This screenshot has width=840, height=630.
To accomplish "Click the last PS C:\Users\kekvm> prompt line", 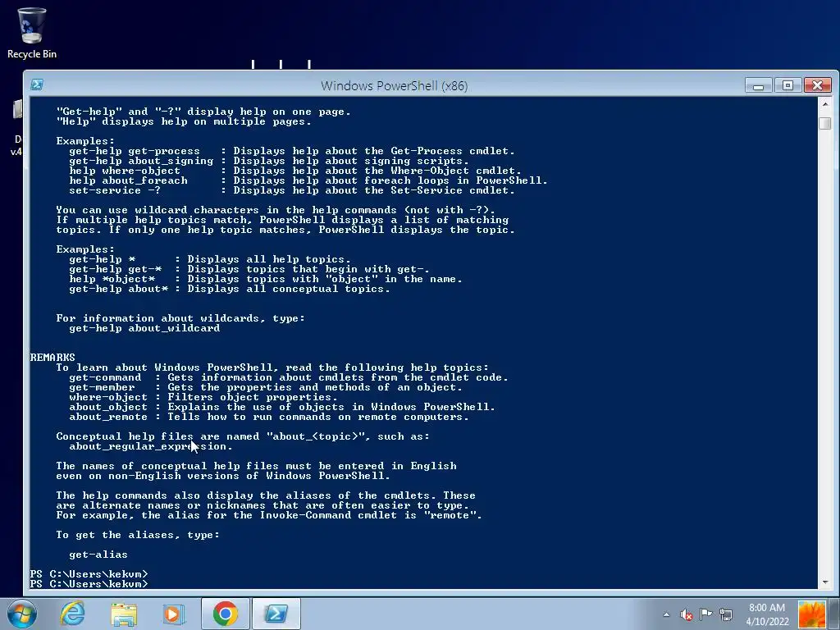I will (89, 584).
